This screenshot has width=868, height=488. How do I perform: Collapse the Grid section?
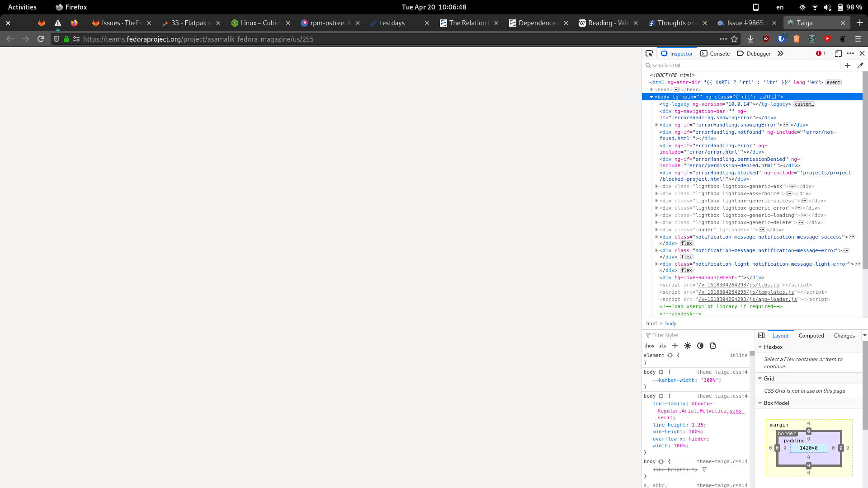(x=760, y=379)
